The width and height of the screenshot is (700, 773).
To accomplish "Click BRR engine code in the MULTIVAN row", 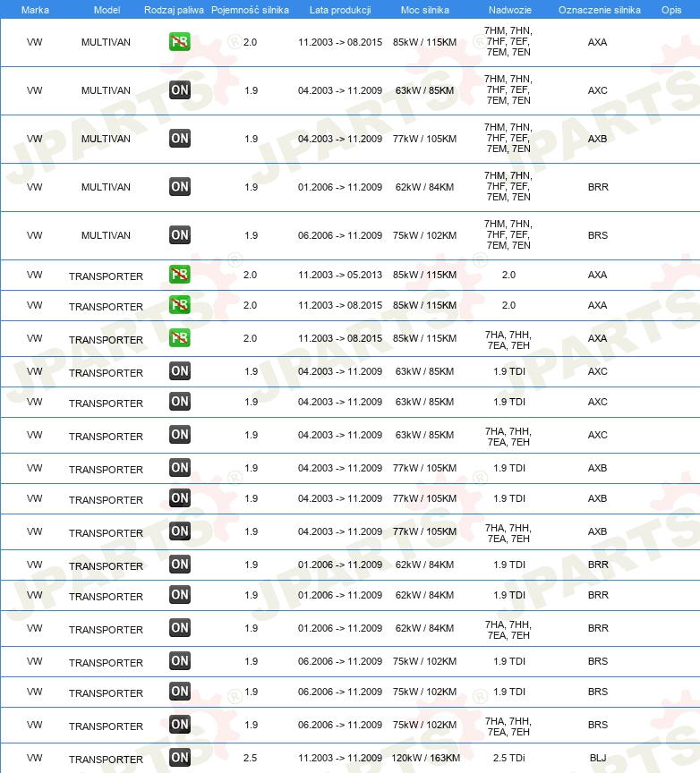I will (598, 187).
